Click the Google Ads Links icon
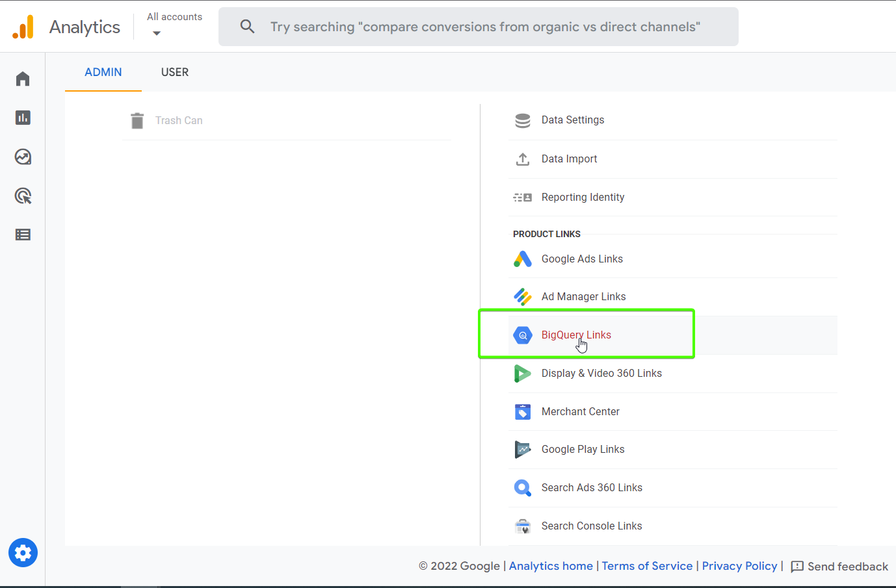The height and width of the screenshot is (588, 896). 523,259
